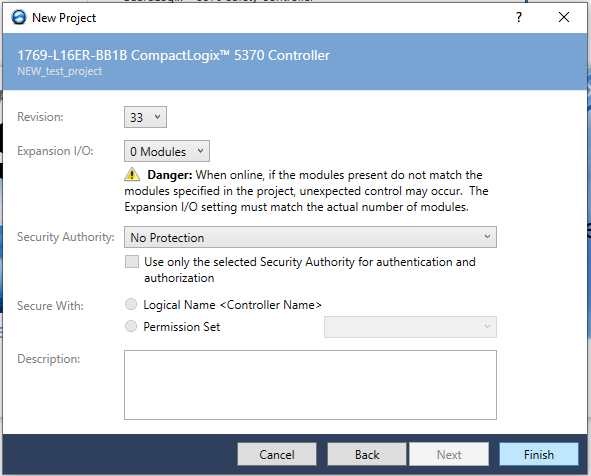
Task: Click inside the Description text box
Action: coord(310,385)
